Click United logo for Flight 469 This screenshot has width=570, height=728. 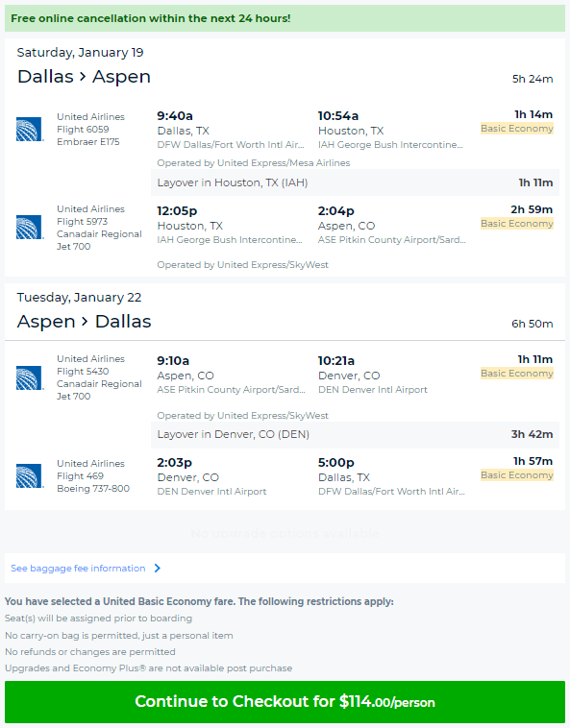click(30, 476)
